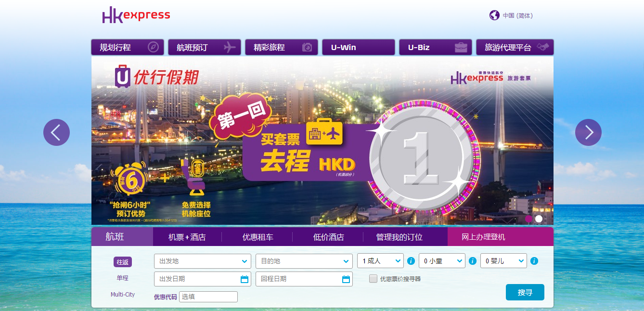Open the 规划行程 menu
This screenshot has height=311, width=644.
128,47
